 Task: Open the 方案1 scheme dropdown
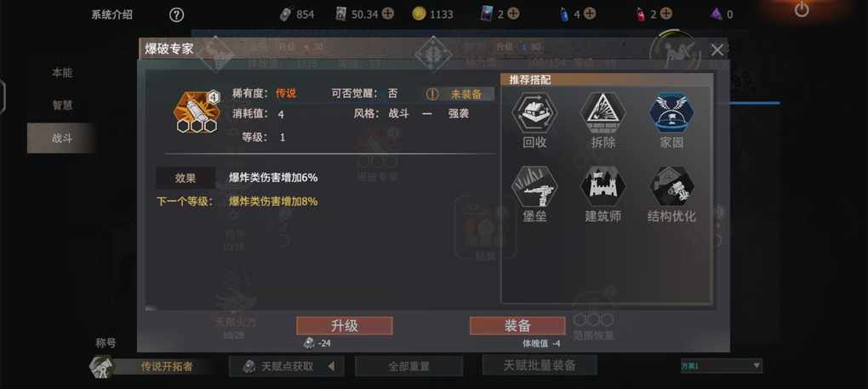pos(722,366)
